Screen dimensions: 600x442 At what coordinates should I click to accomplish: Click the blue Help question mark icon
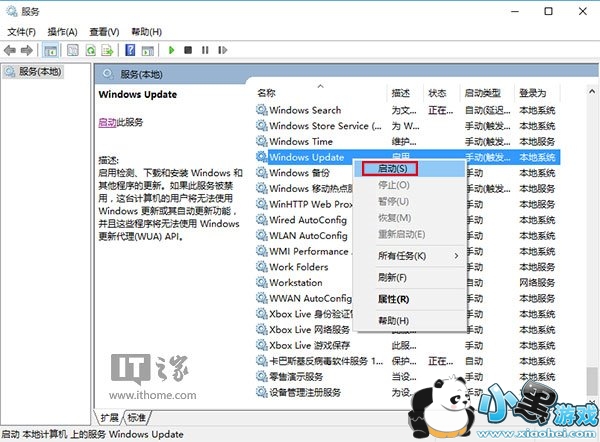tap(130, 50)
